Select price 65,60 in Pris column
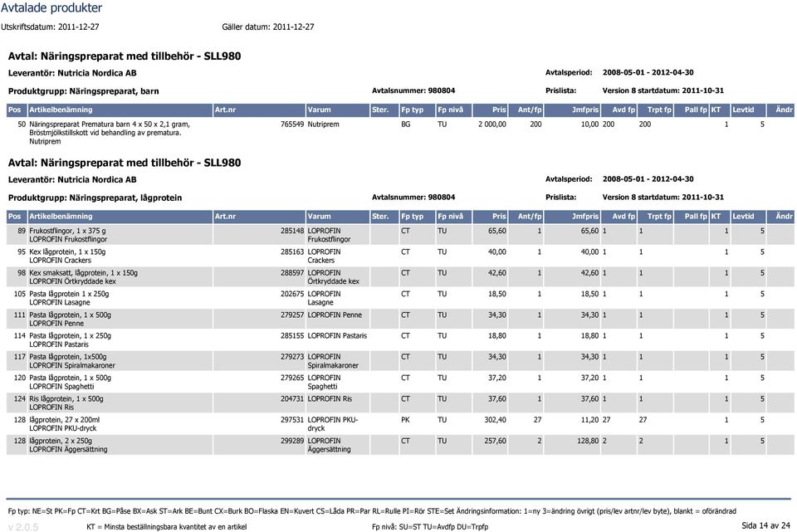The height and width of the screenshot is (532, 797). pyautogui.click(x=497, y=231)
